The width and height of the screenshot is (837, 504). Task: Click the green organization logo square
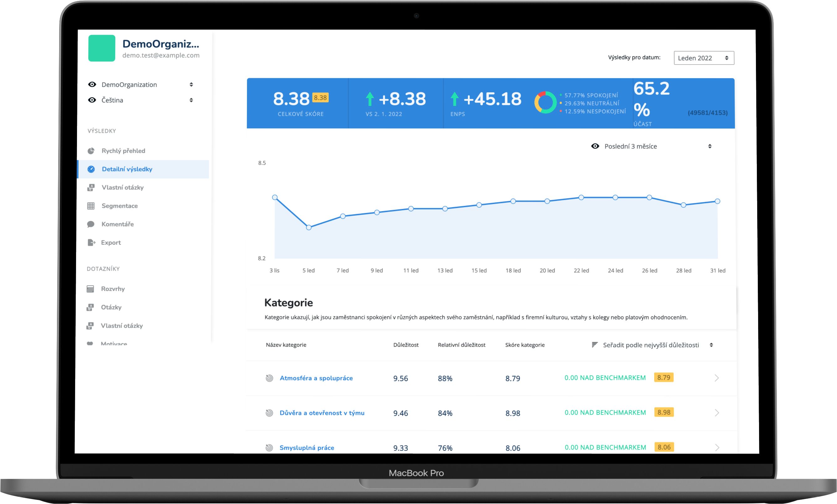coord(101,48)
